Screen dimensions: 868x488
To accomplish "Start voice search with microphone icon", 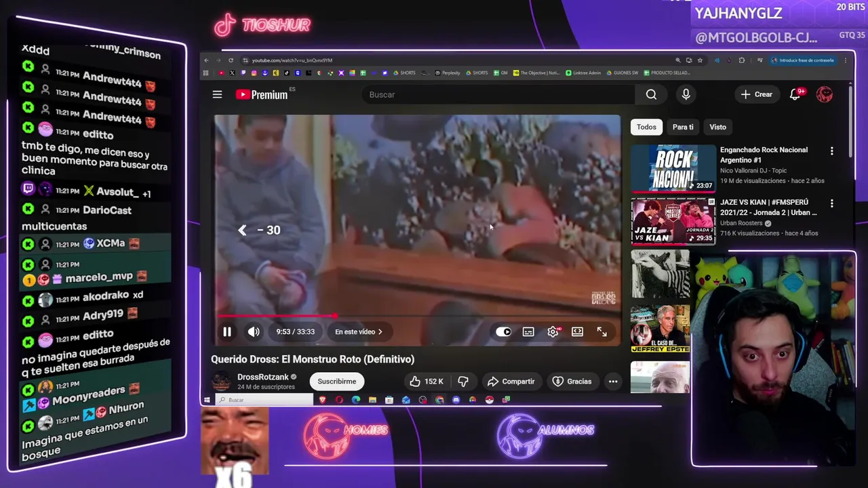I will point(686,94).
